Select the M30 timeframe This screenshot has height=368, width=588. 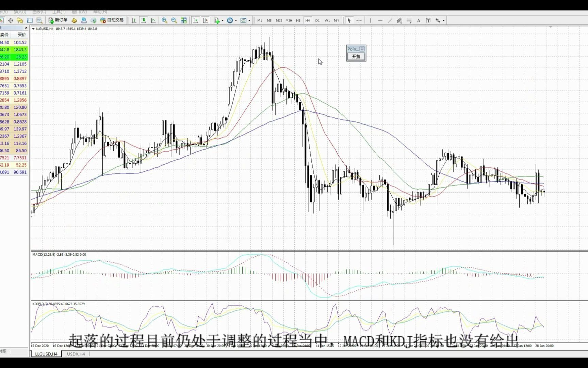[x=289, y=20]
